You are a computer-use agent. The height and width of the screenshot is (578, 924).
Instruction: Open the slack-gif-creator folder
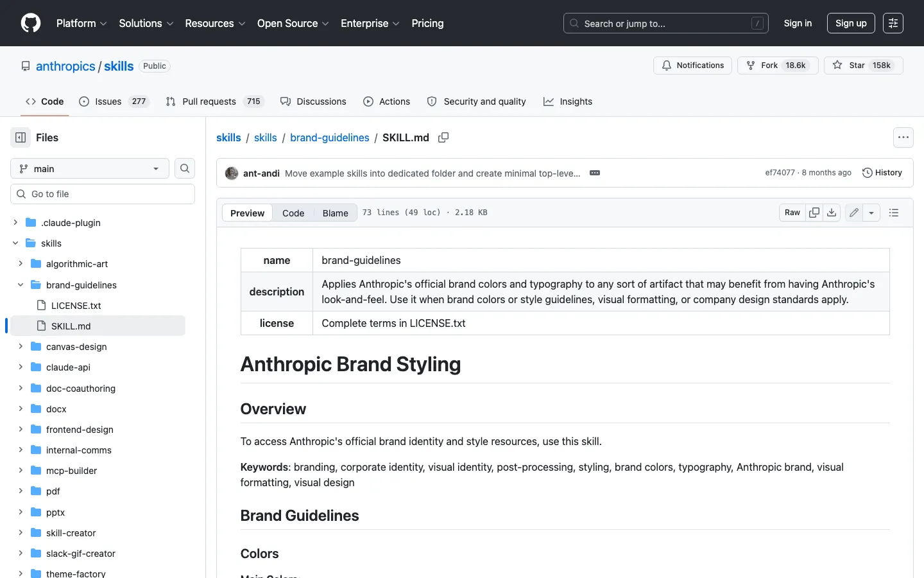click(80, 553)
